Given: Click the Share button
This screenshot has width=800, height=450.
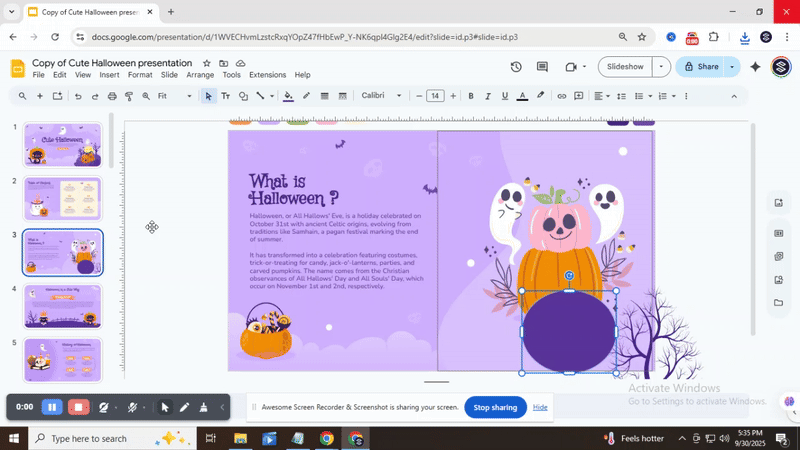Looking at the screenshot, I should [701, 67].
